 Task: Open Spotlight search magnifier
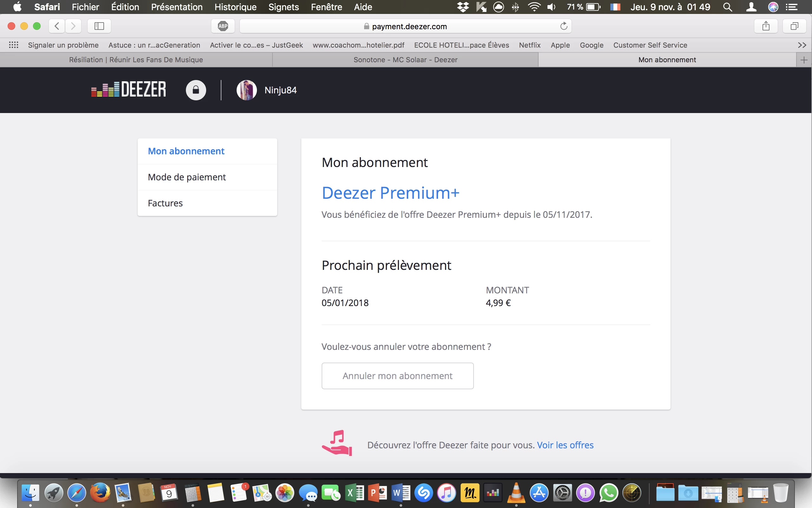pos(727,7)
